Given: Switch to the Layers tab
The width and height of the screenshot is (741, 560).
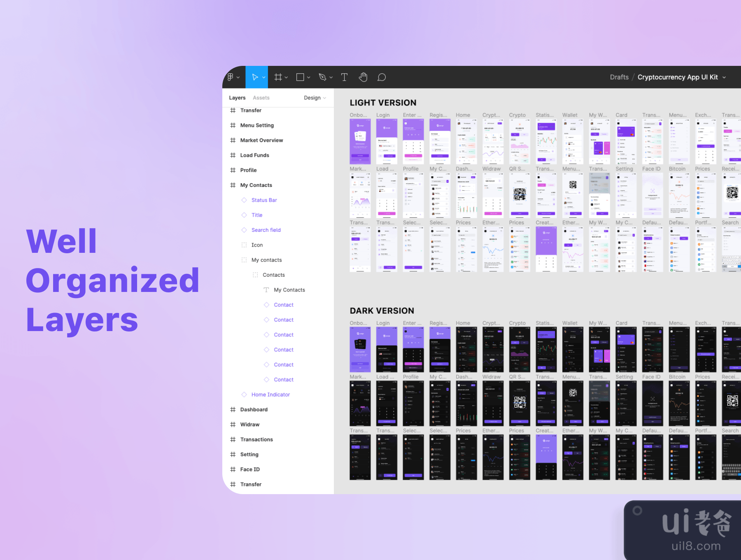Looking at the screenshot, I should [x=237, y=98].
